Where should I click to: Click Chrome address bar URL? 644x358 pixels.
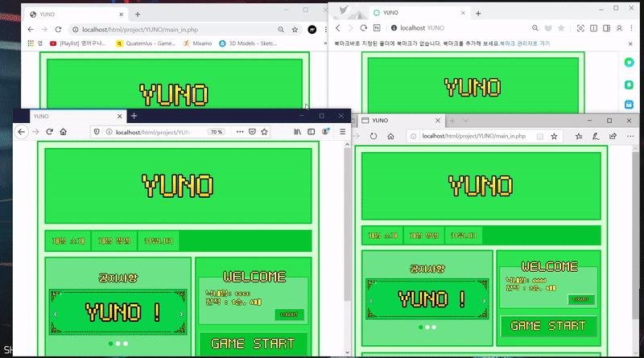click(140, 30)
